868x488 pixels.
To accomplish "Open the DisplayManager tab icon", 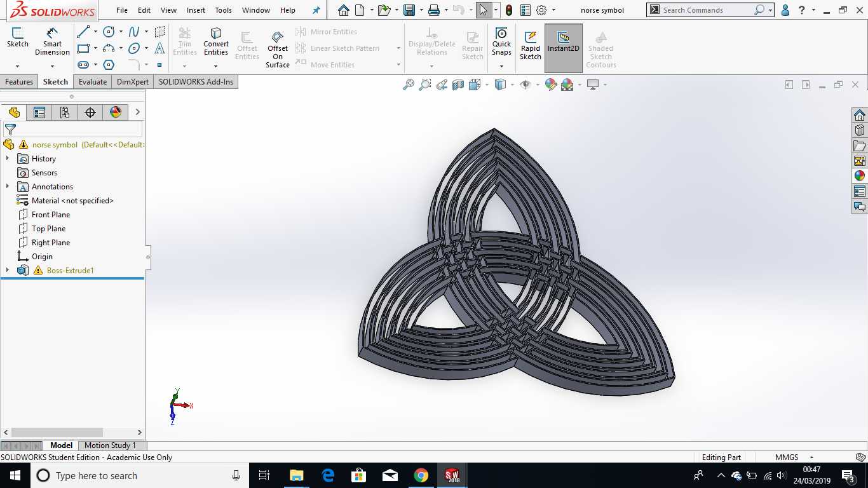I will [116, 112].
